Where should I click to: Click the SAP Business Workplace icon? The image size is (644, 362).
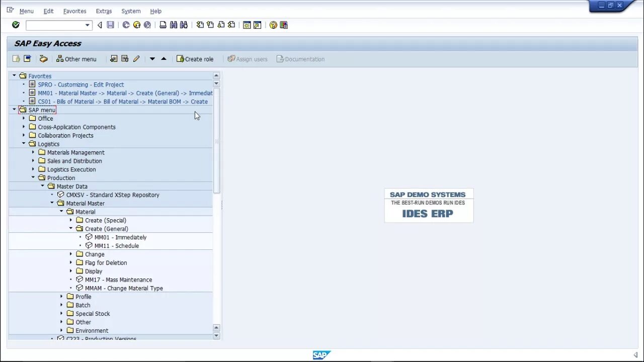[44, 59]
